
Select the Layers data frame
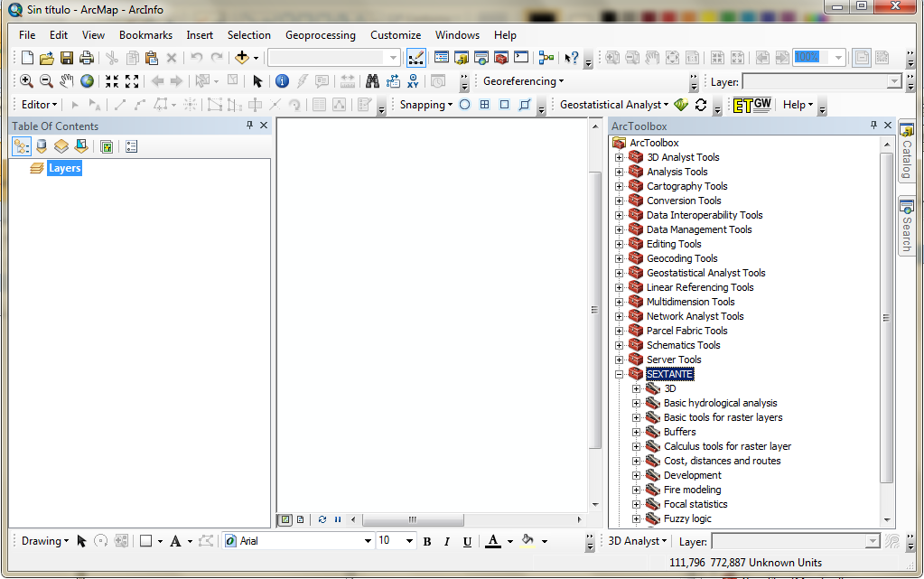[64, 168]
